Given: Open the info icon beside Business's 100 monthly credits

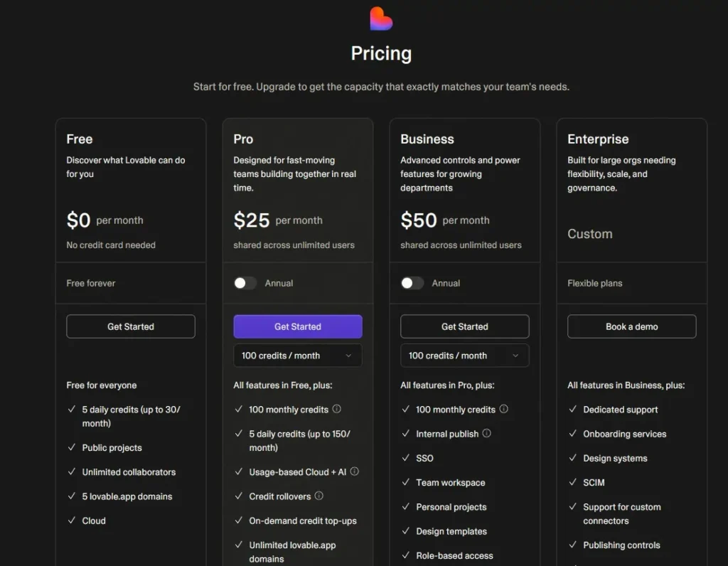Looking at the screenshot, I should click(x=503, y=410).
